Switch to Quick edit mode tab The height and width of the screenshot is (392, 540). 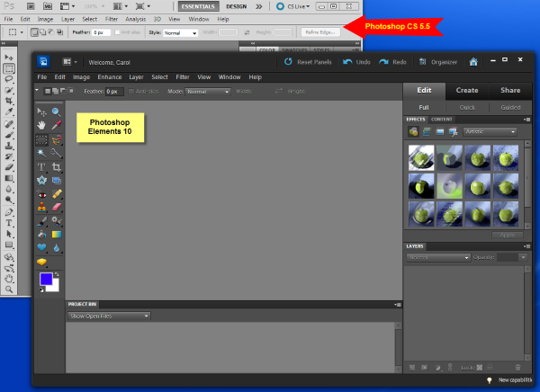[467, 107]
